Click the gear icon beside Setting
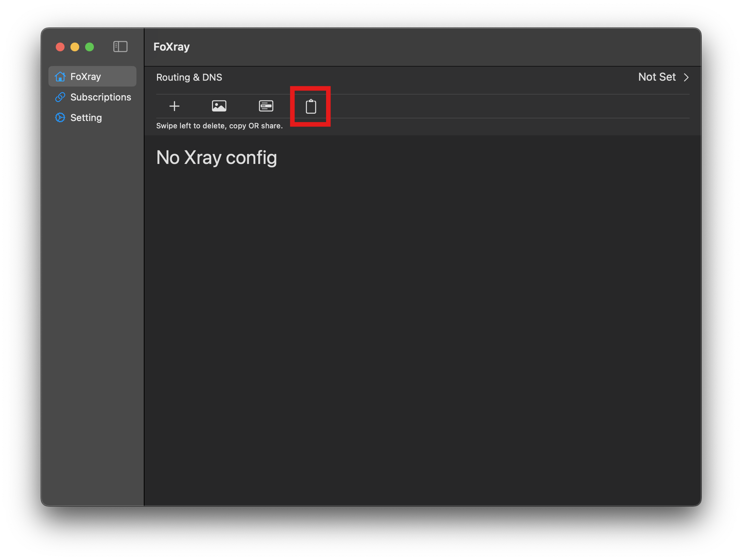The image size is (742, 560). pos(60,118)
